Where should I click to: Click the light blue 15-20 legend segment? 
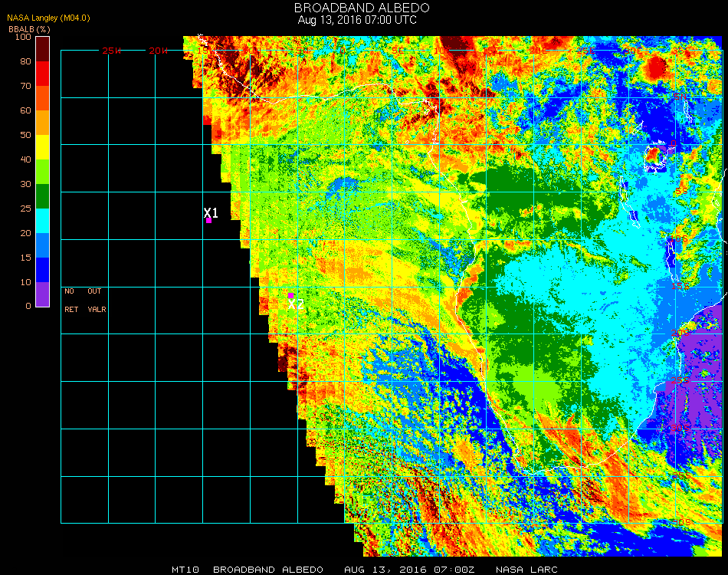click(42, 245)
